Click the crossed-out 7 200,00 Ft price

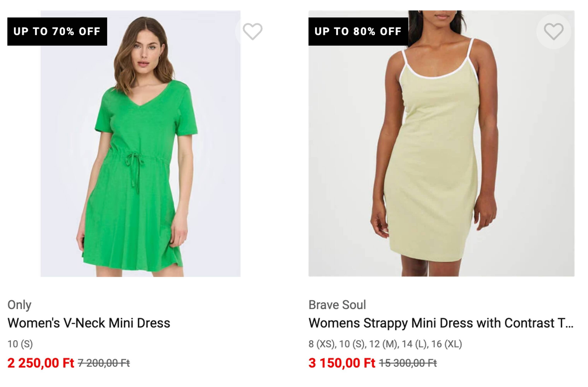click(x=104, y=363)
